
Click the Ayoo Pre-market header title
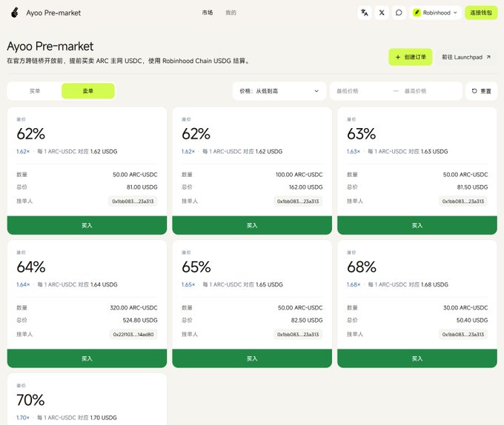coord(53,13)
